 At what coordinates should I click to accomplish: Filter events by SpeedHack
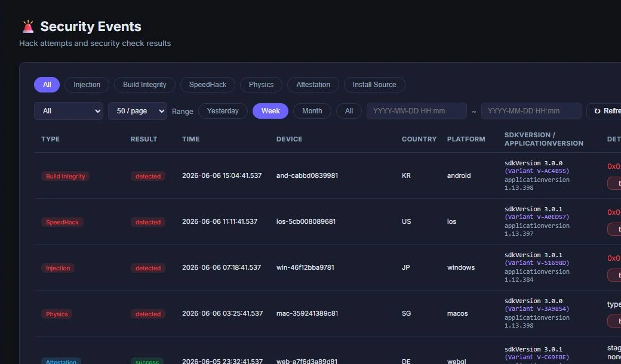click(208, 85)
